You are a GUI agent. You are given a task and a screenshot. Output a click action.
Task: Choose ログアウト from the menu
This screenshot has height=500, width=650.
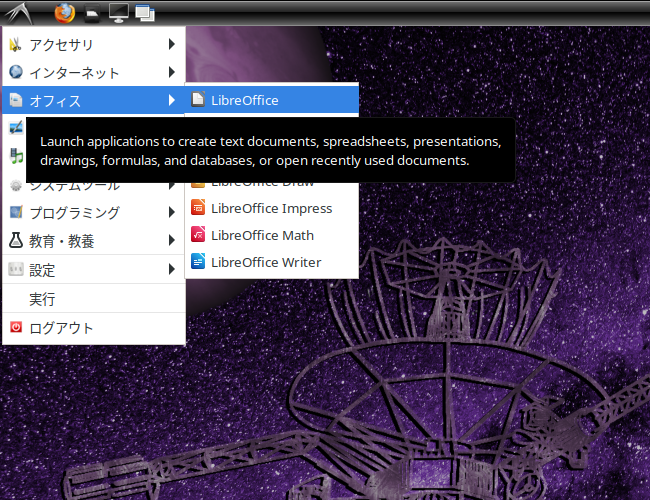pyautogui.click(x=94, y=328)
